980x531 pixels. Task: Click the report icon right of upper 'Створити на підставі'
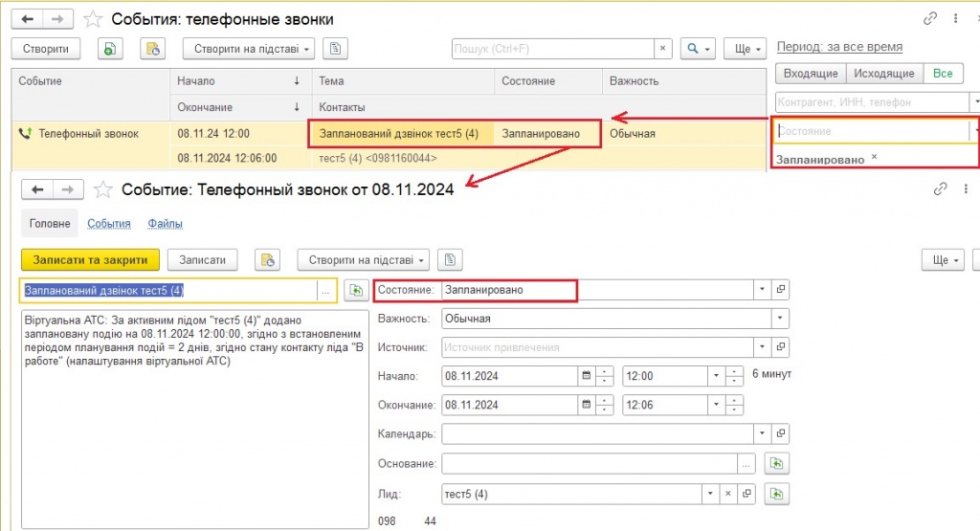tap(334, 49)
